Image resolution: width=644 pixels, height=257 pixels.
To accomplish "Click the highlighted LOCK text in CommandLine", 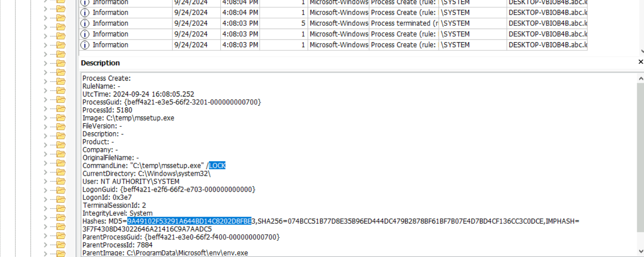I will [217, 165].
